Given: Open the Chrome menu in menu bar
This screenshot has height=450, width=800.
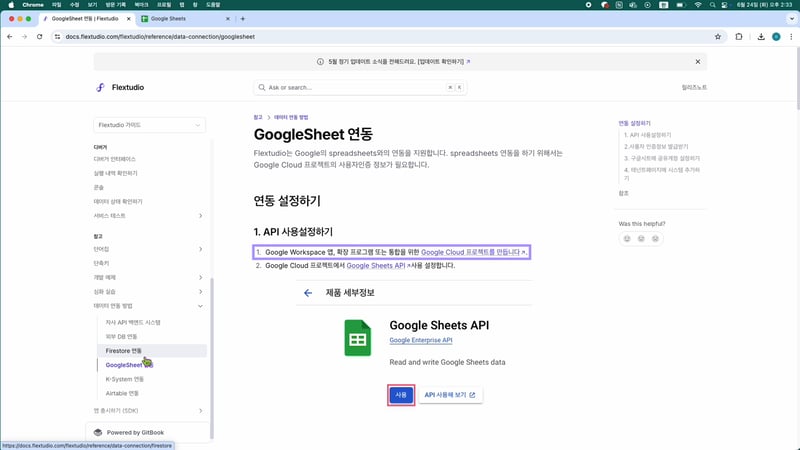Looking at the screenshot, I should (33, 5).
